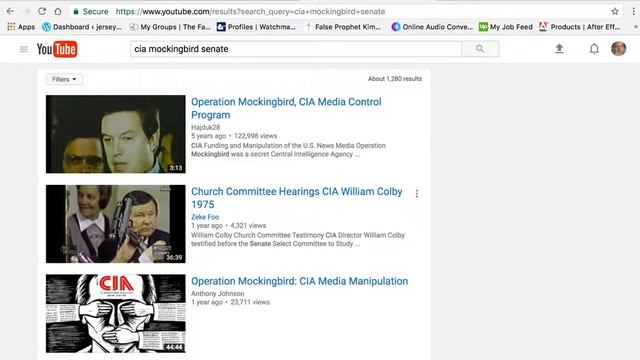
Task: Open the Chrome three-dot menu
Action: (x=634, y=11)
